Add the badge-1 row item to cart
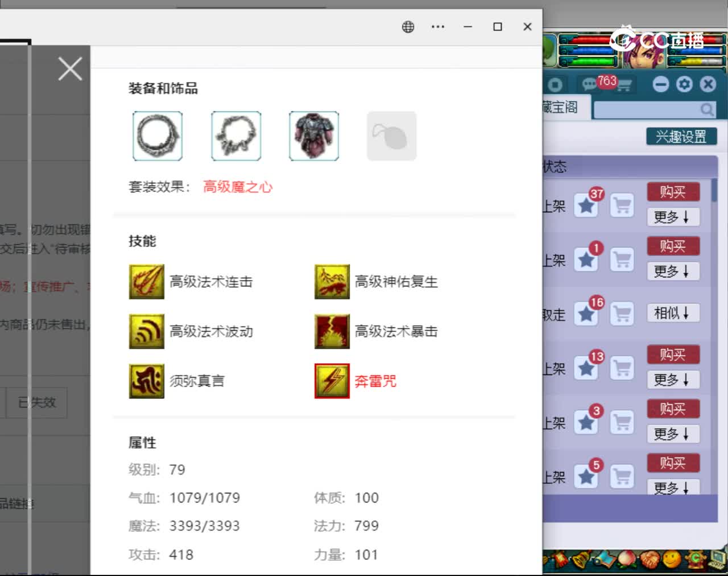 tap(622, 260)
